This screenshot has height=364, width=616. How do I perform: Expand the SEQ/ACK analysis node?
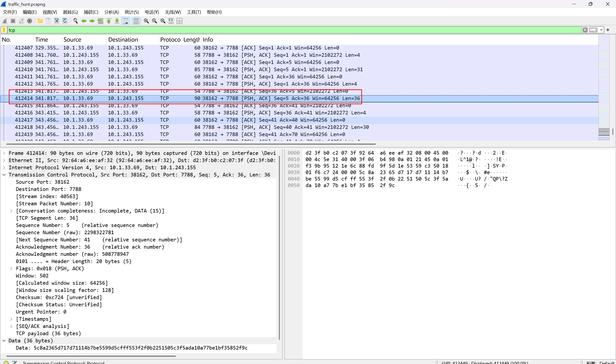(11, 326)
